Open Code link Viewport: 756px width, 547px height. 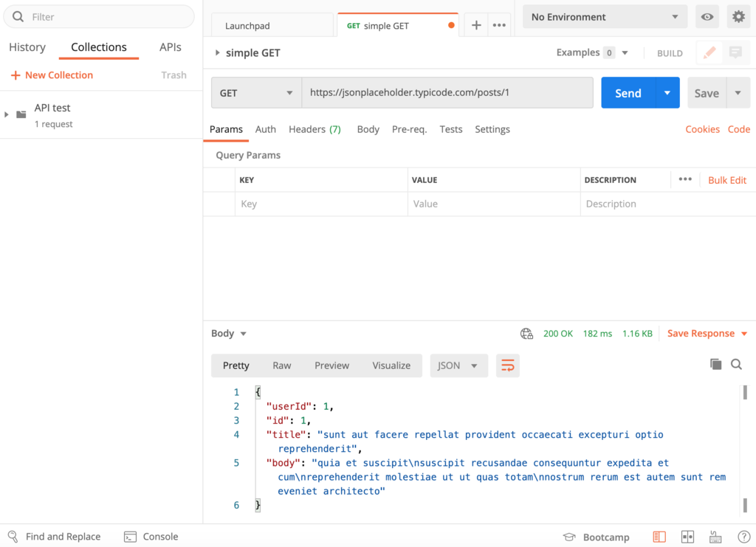pyautogui.click(x=738, y=129)
